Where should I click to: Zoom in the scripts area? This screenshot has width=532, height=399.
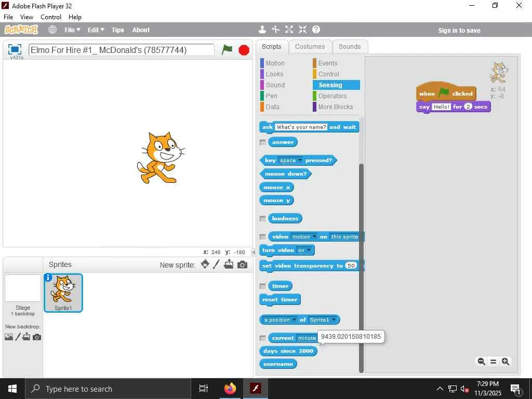[x=506, y=362]
